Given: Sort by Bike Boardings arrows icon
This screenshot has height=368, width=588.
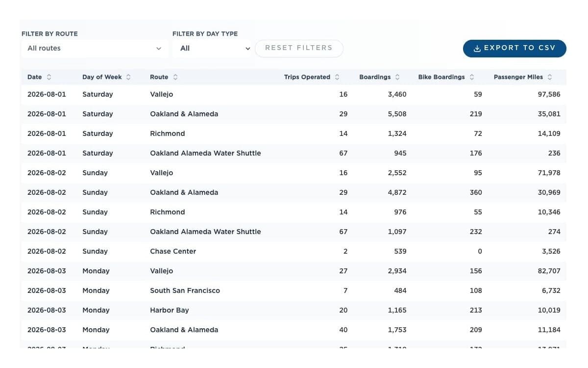Looking at the screenshot, I should 472,77.
